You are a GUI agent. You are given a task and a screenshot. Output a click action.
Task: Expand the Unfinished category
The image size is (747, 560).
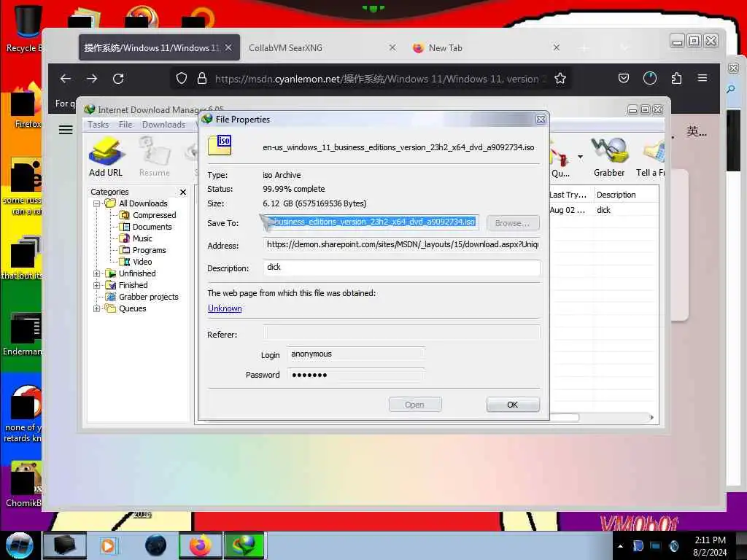97,274
